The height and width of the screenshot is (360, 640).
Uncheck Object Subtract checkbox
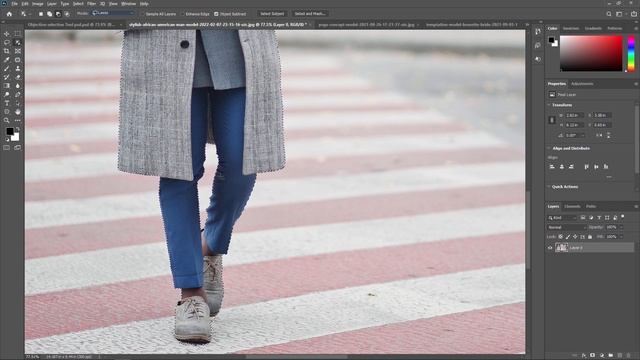[216, 14]
